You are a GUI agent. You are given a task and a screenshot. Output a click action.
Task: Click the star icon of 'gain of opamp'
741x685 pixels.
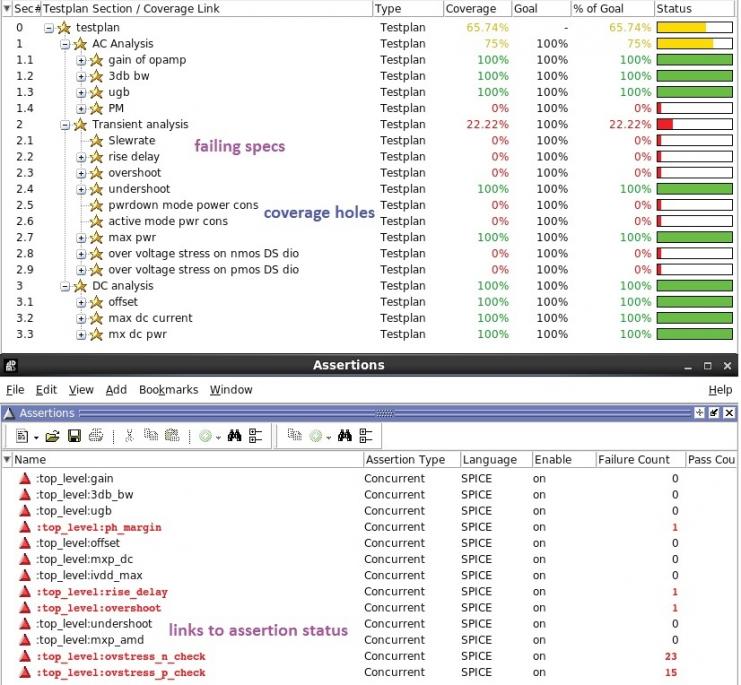[x=96, y=60]
